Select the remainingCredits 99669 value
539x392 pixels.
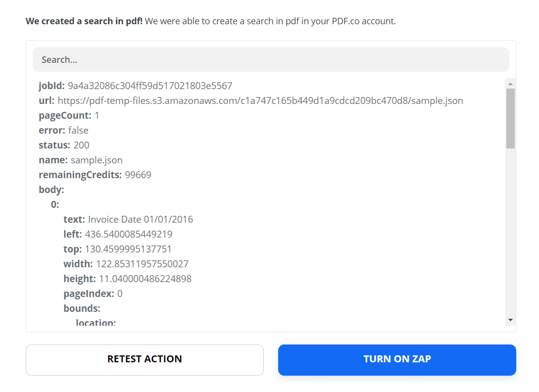pyautogui.click(x=139, y=175)
